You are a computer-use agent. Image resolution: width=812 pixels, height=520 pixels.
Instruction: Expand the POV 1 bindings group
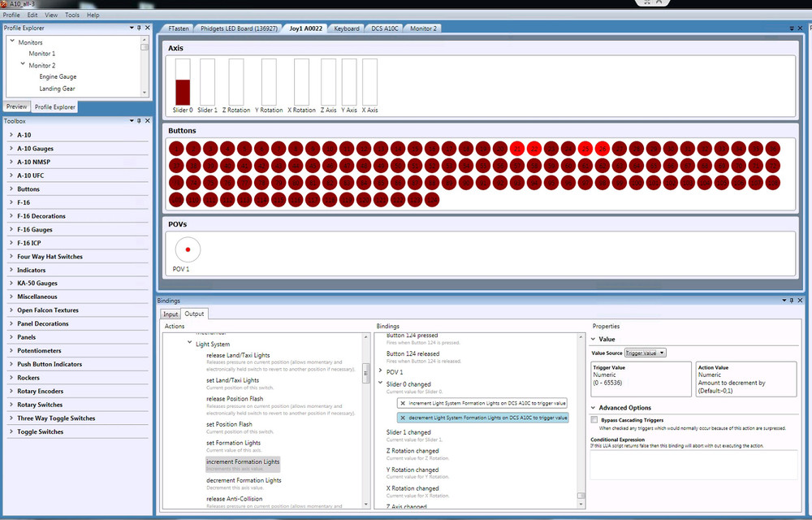click(380, 371)
